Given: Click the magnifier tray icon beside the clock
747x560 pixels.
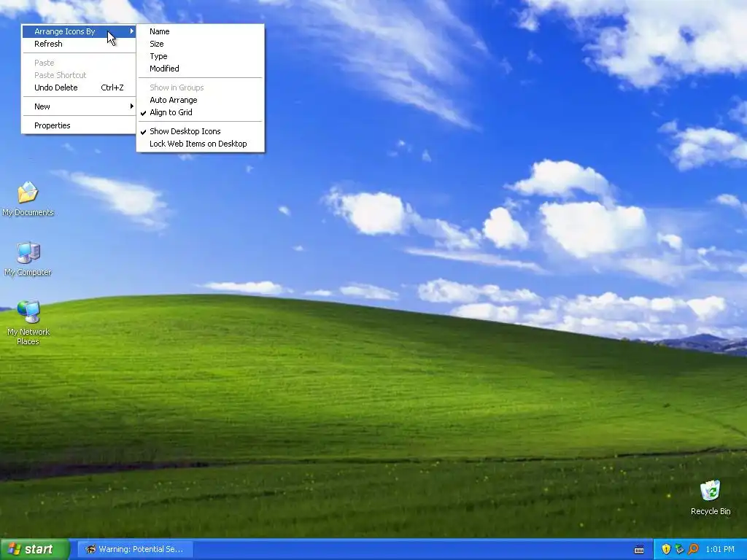Looking at the screenshot, I should [693, 549].
